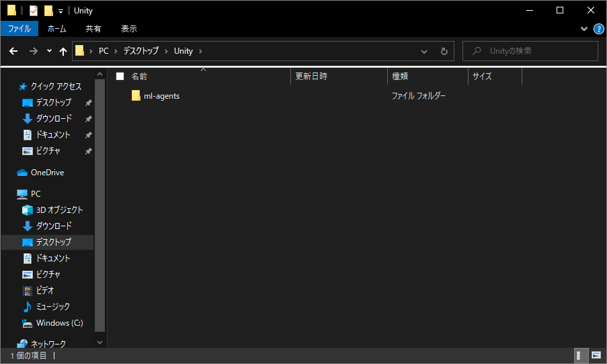Screen dimensions: 607x364
Task: Close the Unity Explorer window
Action: tap(591, 11)
